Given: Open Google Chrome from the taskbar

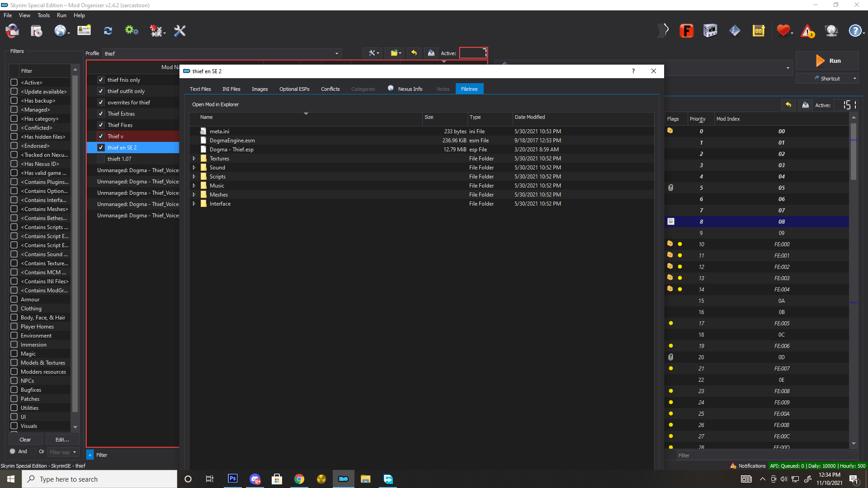Looking at the screenshot, I should coord(299,479).
